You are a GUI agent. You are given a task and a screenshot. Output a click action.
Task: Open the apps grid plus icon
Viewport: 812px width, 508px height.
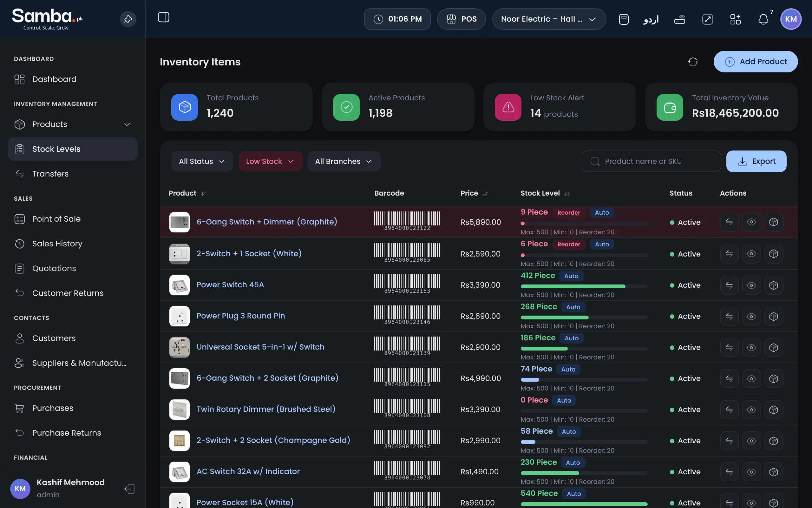[735, 19]
